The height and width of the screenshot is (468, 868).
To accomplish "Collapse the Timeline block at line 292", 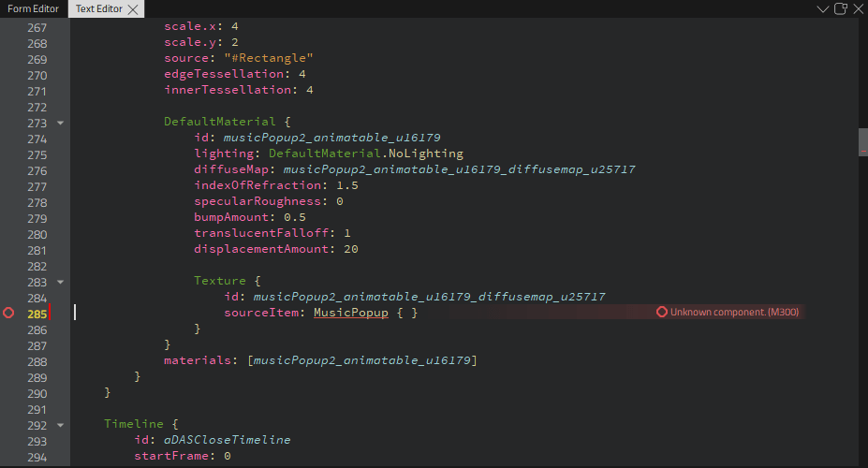I will [x=61, y=424].
